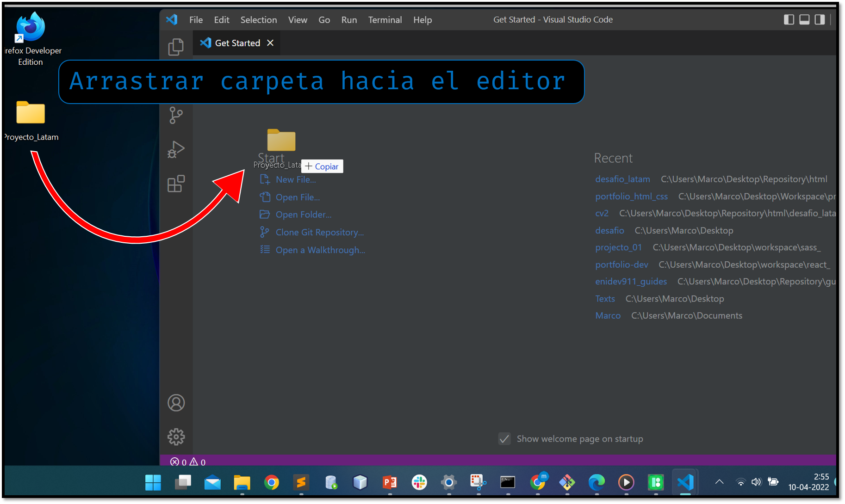Open recent folder projecto_01
This screenshot has height=504, width=845.
point(618,247)
